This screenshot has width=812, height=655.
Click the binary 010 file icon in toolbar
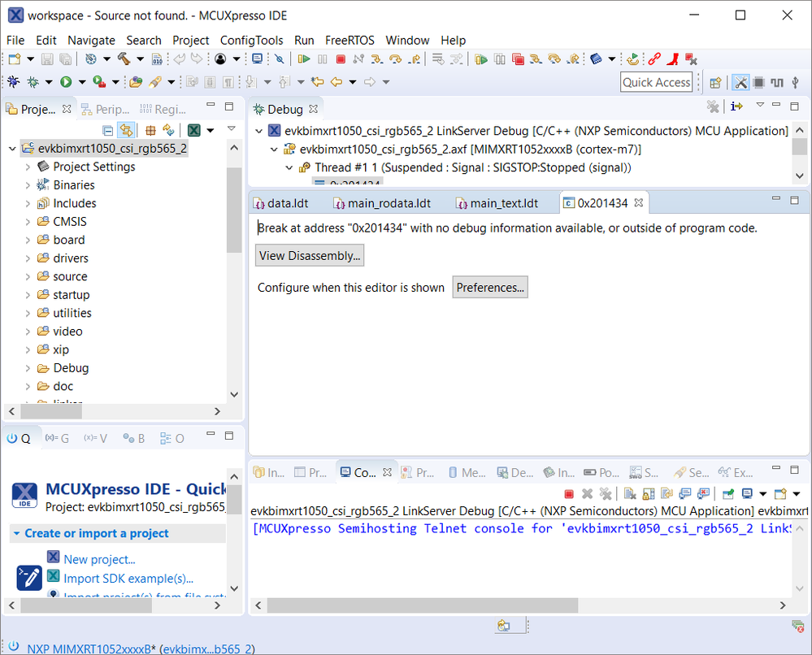pyautogui.click(x=157, y=59)
